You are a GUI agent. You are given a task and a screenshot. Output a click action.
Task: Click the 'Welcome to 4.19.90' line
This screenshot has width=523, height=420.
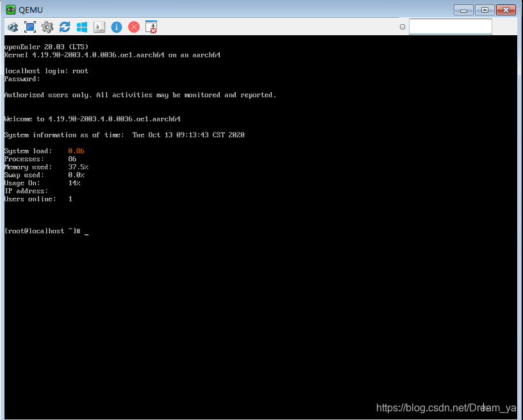92,119
